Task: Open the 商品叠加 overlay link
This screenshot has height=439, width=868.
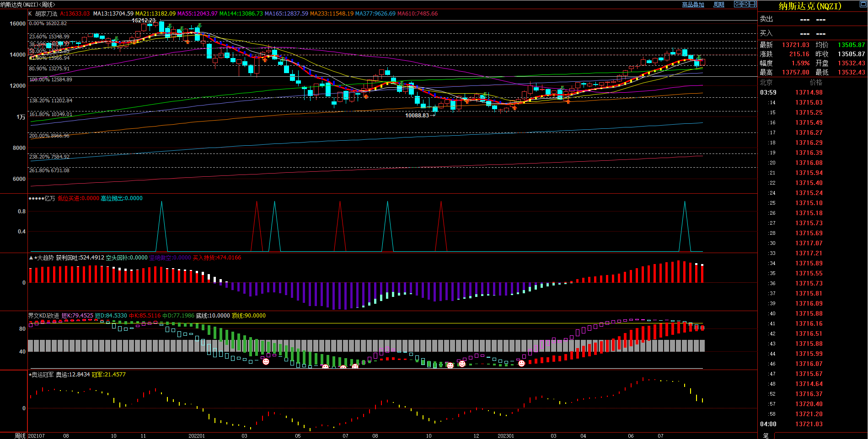Action: [693, 5]
